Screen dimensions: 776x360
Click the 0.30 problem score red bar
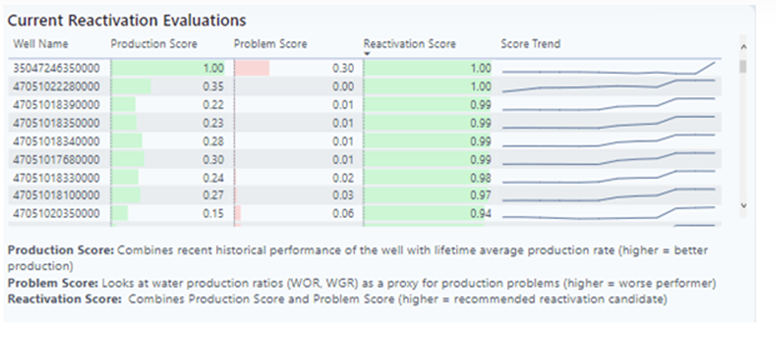point(252,68)
